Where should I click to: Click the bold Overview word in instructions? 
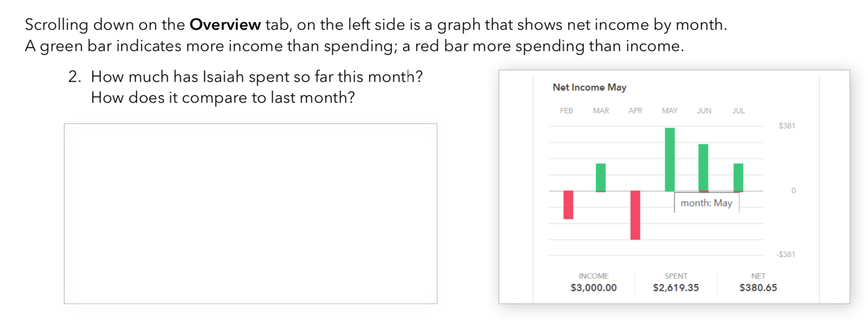pyautogui.click(x=225, y=24)
